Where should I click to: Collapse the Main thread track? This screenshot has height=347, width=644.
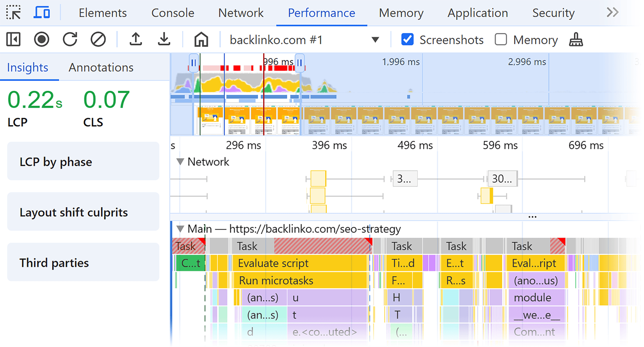point(180,229)
